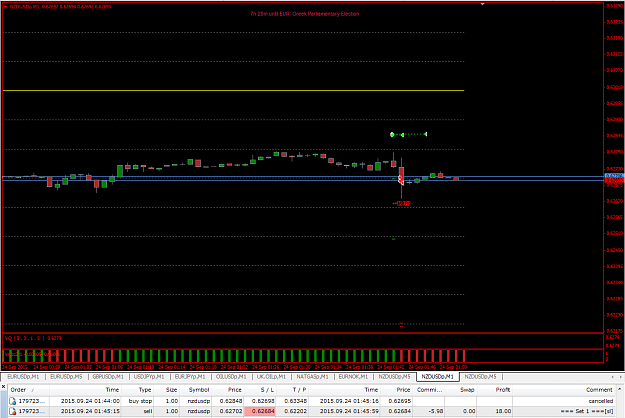
Task: Click the chart shift triangle marker at the chart's top
Action: (x=482, y=4)
